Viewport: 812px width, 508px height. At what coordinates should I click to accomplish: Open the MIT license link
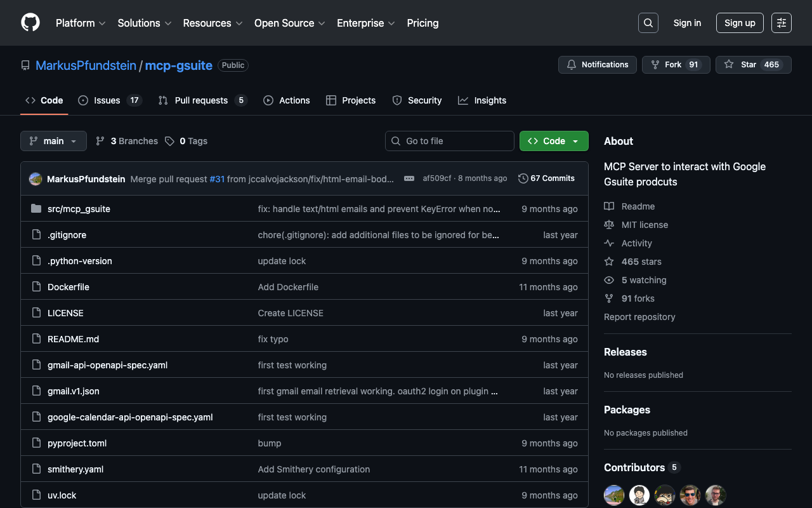click(x=644, y=225)
